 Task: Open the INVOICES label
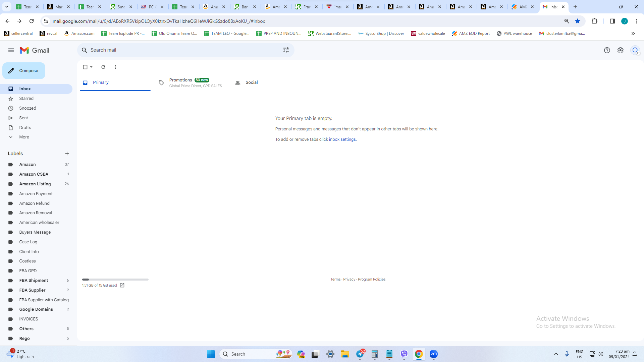tap(36, 319)
